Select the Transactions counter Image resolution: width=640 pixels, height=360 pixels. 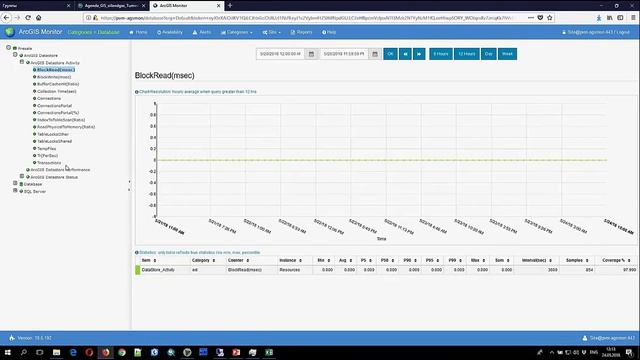(49, 163)
